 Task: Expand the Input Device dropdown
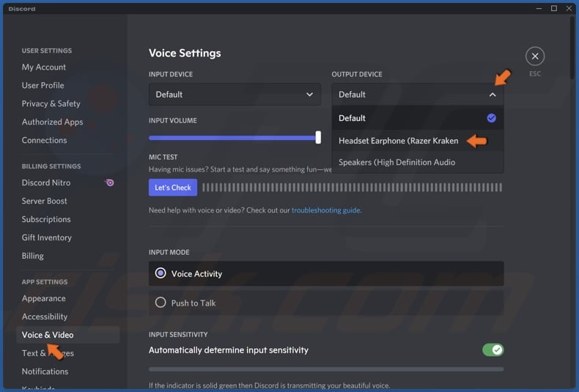235,95
